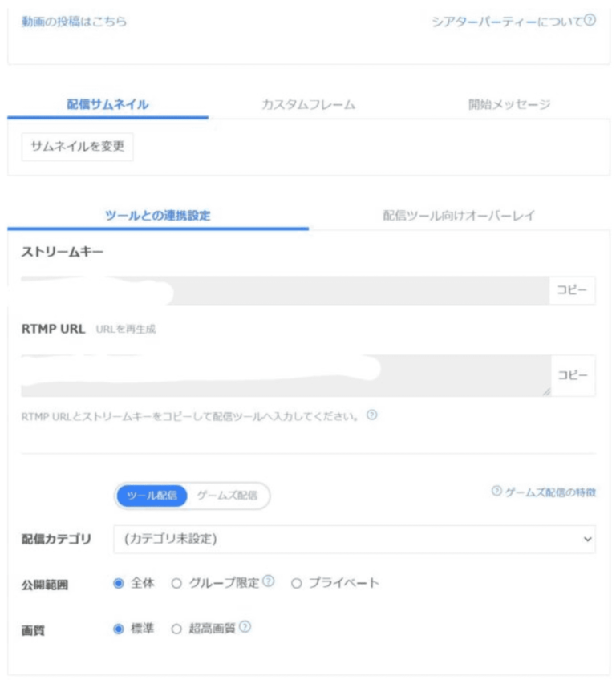The width and height of the screenshot is (616, 680).
Task: Click the URLを再生成 link
Action: point(126,329)
